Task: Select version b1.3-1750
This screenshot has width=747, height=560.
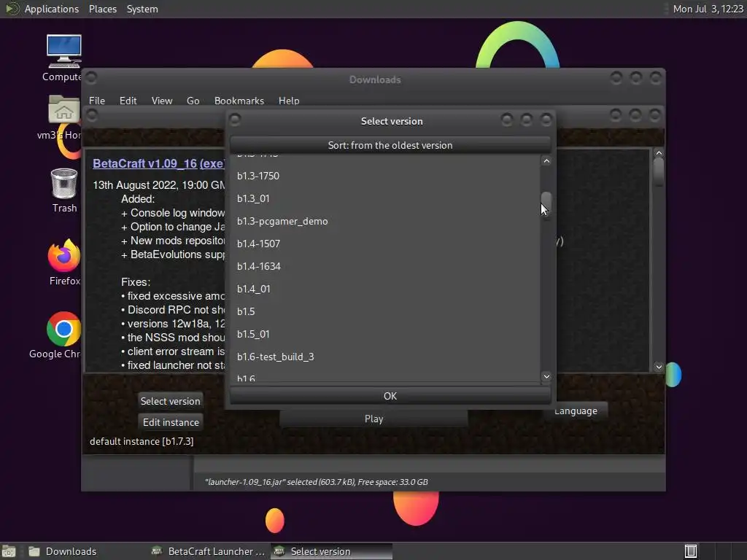Action: point(385,176)
